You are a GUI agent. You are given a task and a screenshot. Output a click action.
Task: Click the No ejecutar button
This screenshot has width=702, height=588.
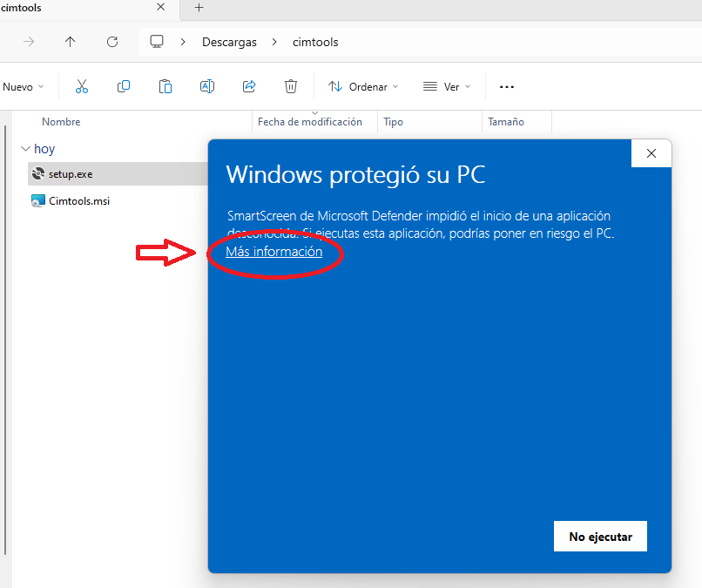point(600,536)
